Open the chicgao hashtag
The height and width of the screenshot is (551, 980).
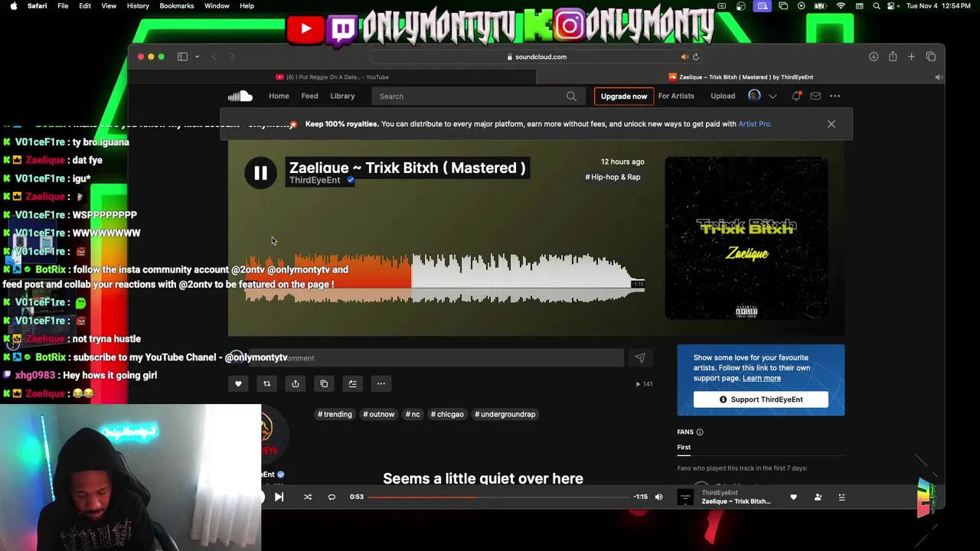447,414
